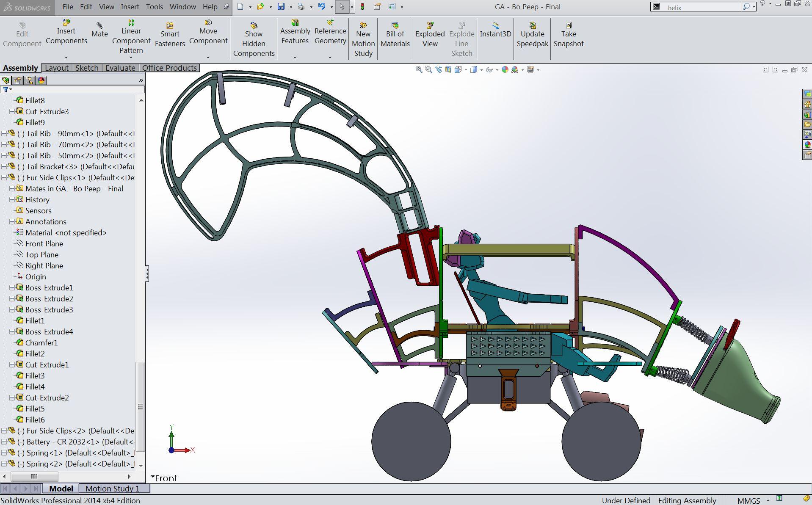
Task: Click the feature tree filter icon
Action: (x=6, y=89)
